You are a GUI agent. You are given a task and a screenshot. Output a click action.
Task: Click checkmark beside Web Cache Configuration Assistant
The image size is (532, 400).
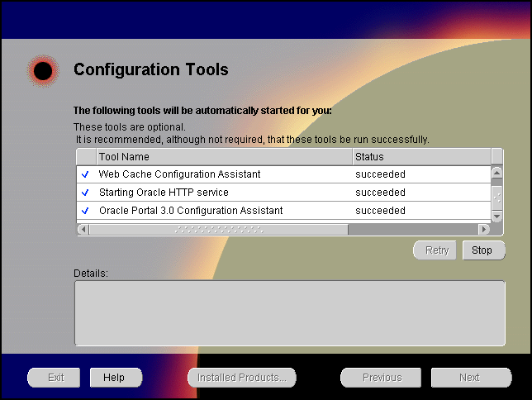85,174
